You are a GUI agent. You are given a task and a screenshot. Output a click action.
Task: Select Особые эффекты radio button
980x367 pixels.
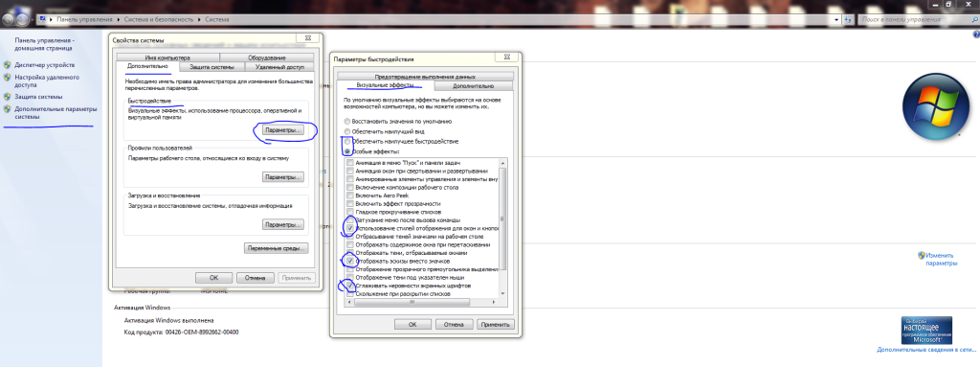point(346,151)
